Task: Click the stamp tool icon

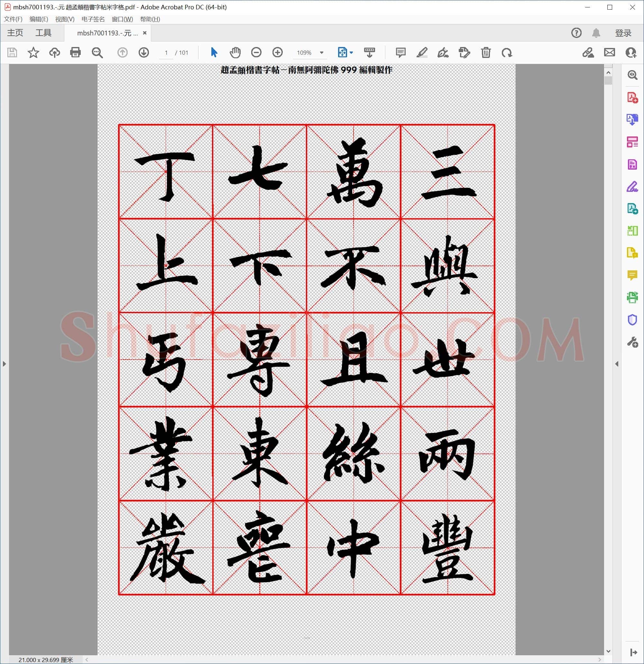Action: 464,52
